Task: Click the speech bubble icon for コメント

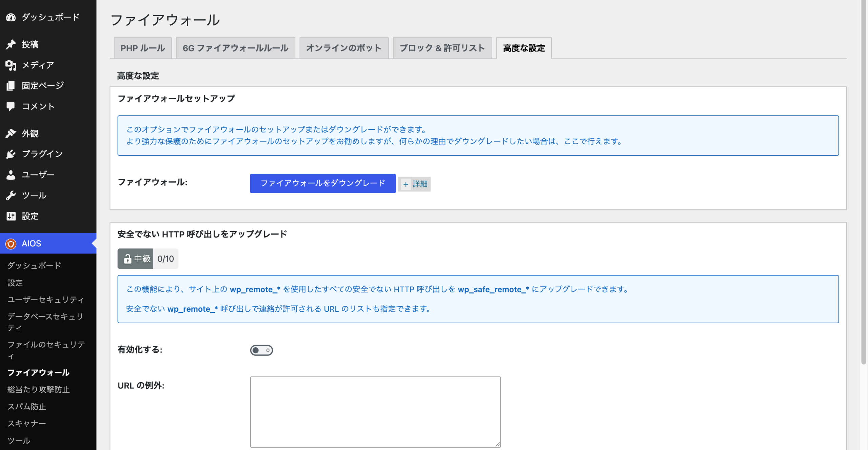Action: click(x=11, y=106)
